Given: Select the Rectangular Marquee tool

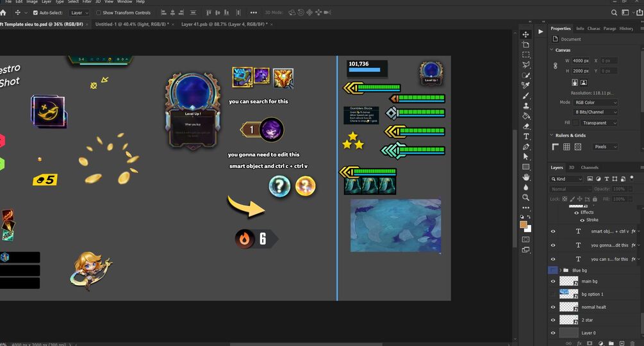Looking at the screenshot, I should (525, 54).
